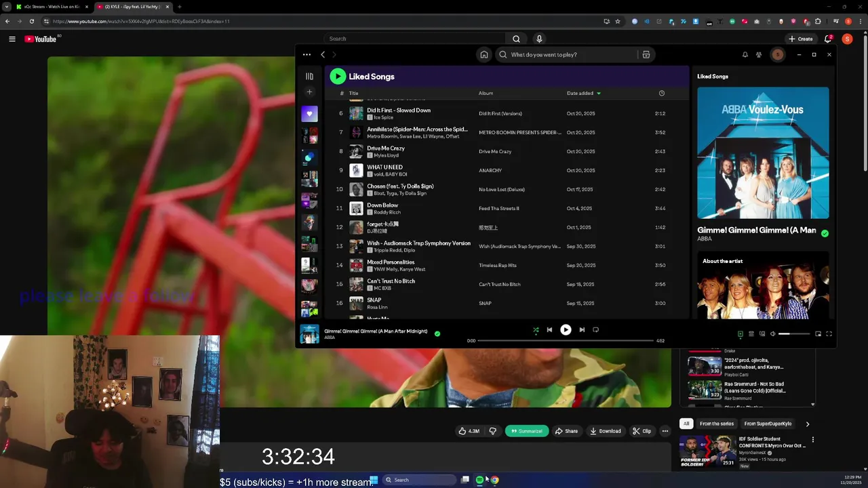This screenshot has width=868, height=488.
Task: Go back with the Spotify navigation arrow
Action: click(x=323, y=55)
